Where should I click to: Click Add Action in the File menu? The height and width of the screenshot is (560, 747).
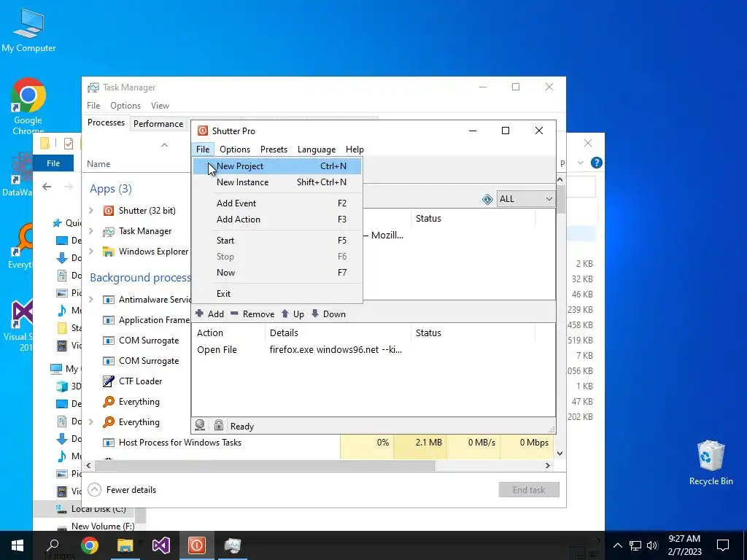coord(276,219)
